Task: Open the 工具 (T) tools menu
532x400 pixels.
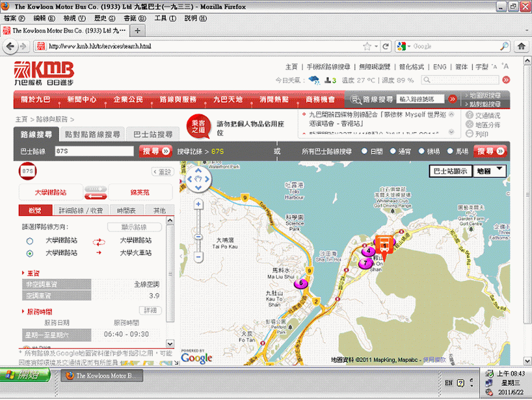Action: (x=165, y=18)
